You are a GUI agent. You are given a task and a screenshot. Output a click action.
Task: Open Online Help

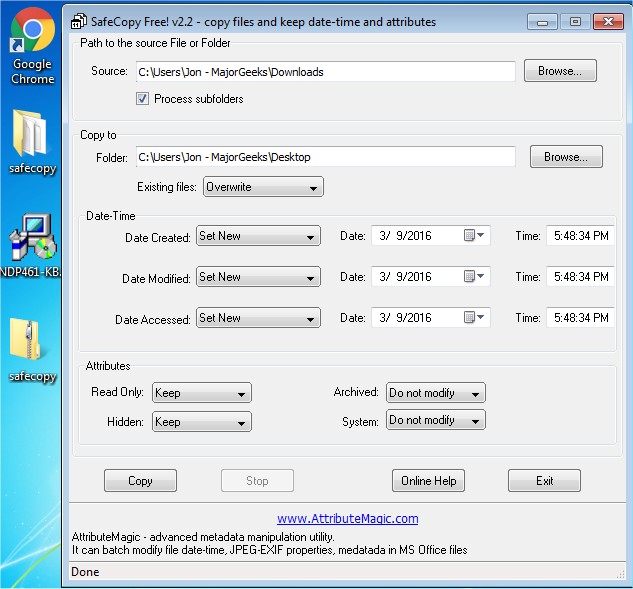(428, 481)
